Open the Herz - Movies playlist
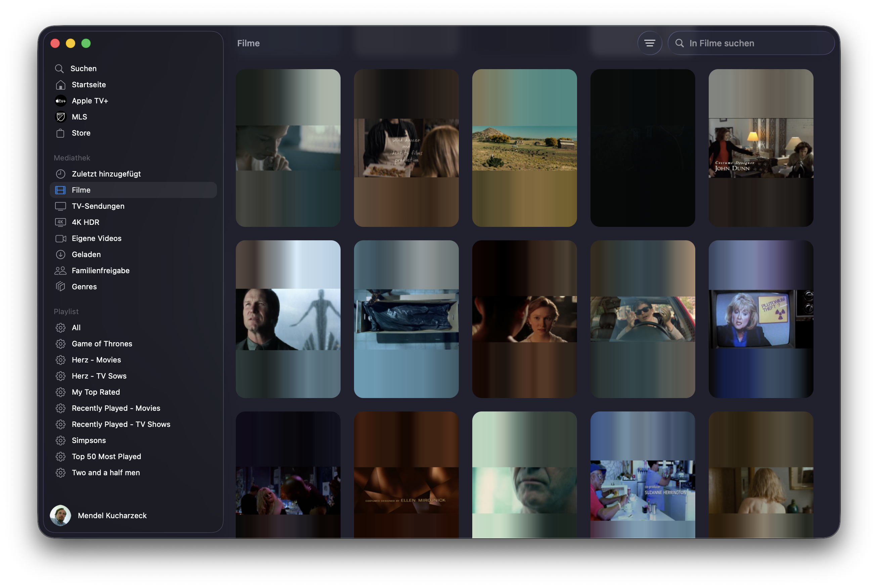 [x=133, y=360]
